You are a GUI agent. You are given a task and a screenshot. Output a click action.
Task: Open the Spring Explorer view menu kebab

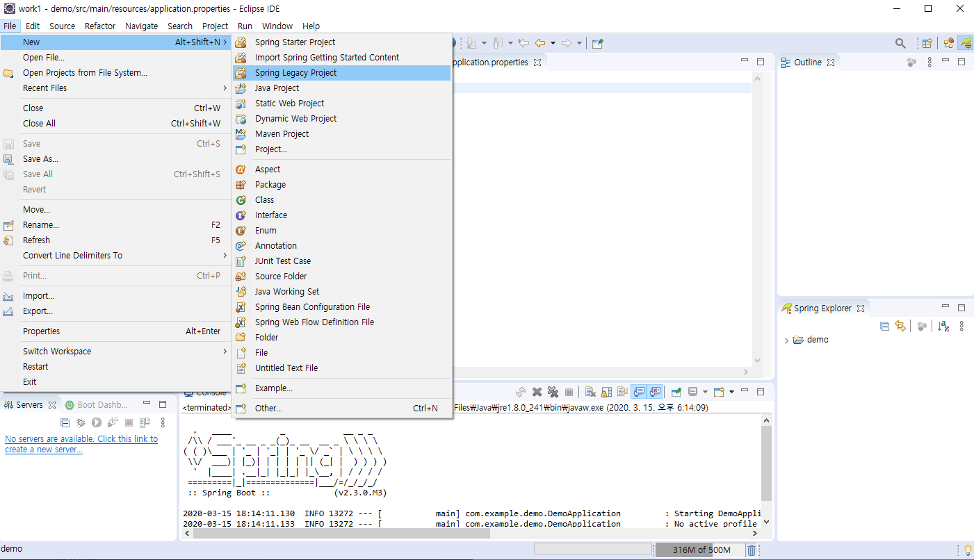click(x=961, y=326)
